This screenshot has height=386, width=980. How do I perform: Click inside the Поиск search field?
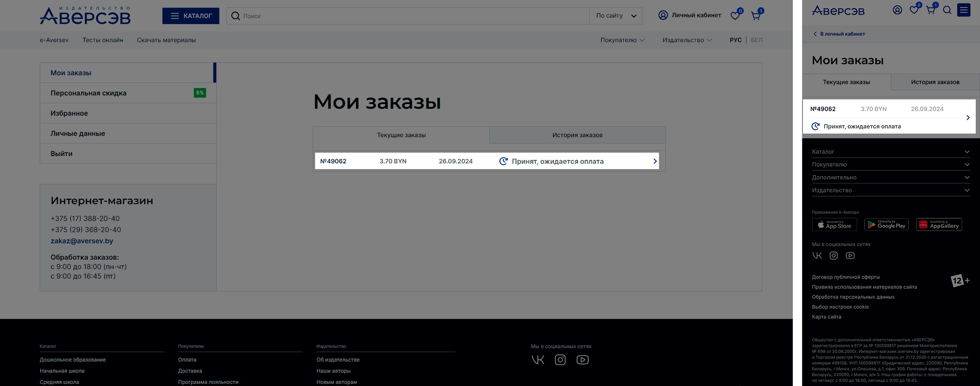point(410,16)
